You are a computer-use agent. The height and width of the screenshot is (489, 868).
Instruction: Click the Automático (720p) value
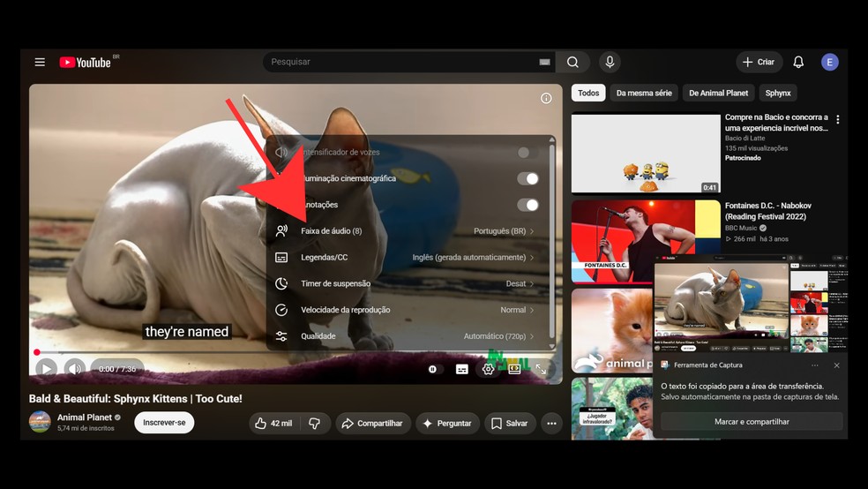click(x=494, y=336)
